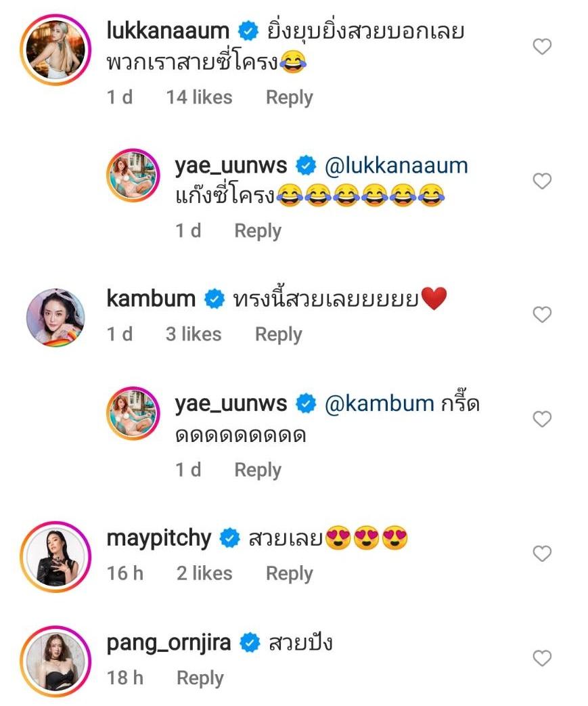Tap heart on kambum's comment
588x706 pixels.
[543, 314]
